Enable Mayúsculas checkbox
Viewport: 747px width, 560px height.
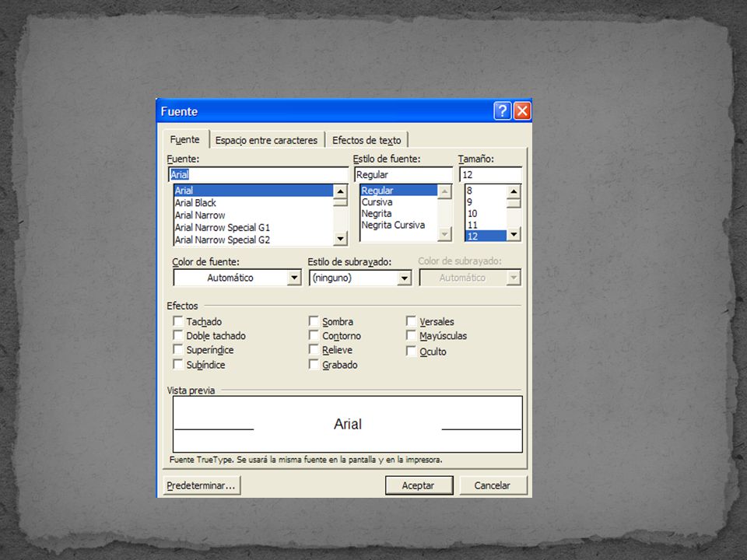click(x=411, y=335)
